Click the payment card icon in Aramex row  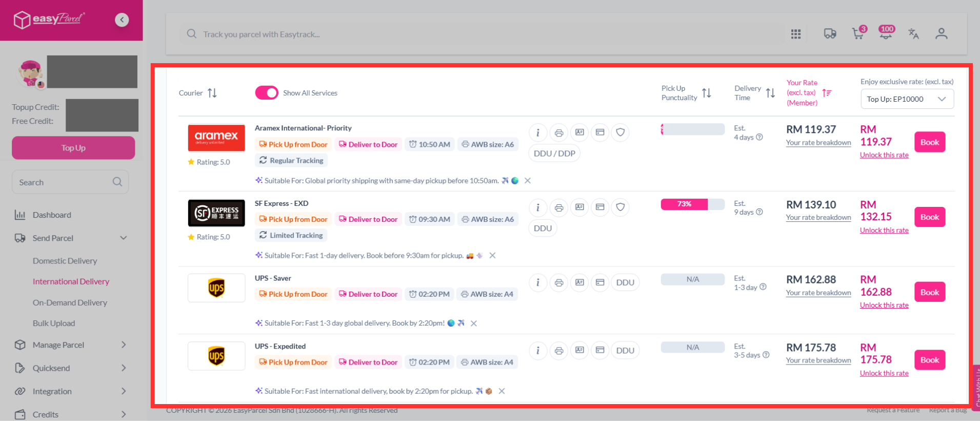(x=600, y=132)
